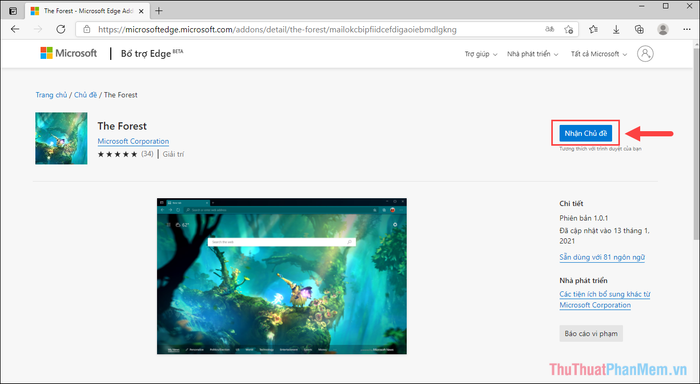The height and width of the screenshot is (384, 700).
Task: Open a new browser tab
Action: point(159,11)
